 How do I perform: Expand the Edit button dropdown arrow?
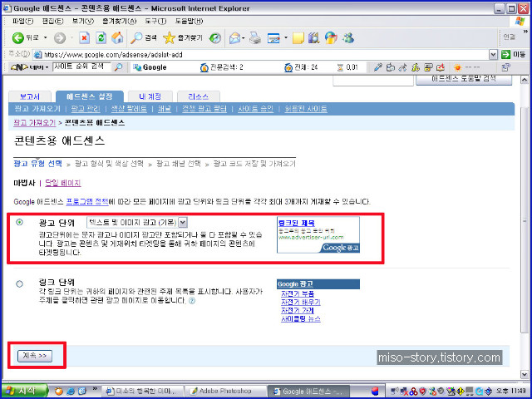(286, 37)
